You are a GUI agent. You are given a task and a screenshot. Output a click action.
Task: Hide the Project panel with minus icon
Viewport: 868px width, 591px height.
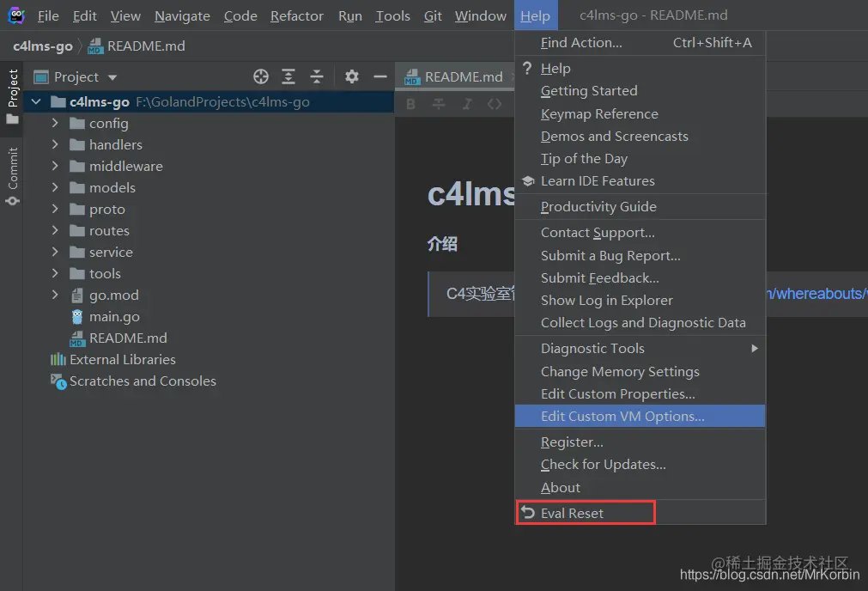tap(379, 76)
